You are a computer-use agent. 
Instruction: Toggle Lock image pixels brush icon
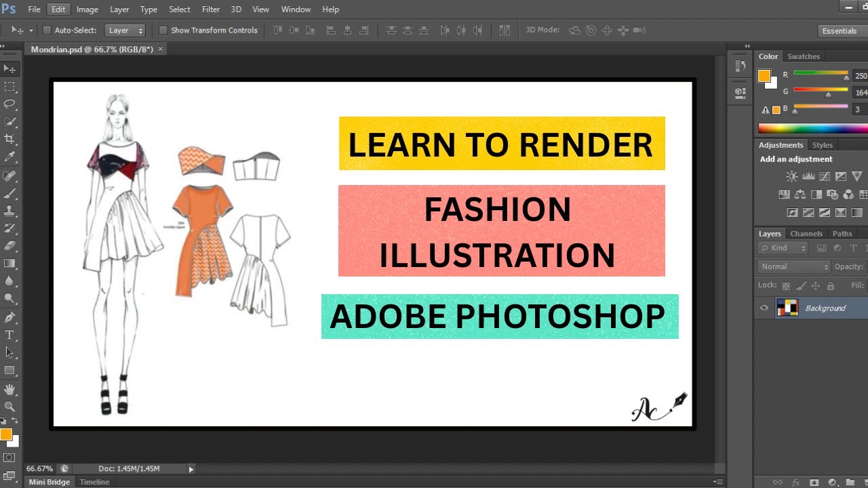[x=801, y=286]
